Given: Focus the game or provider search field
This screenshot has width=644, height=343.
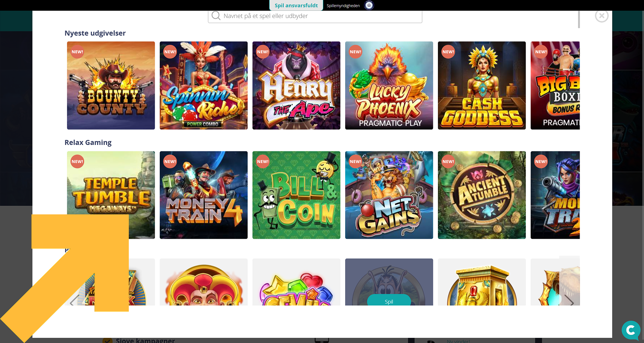Looking at the screenshot, I should [x=315, y=16].
